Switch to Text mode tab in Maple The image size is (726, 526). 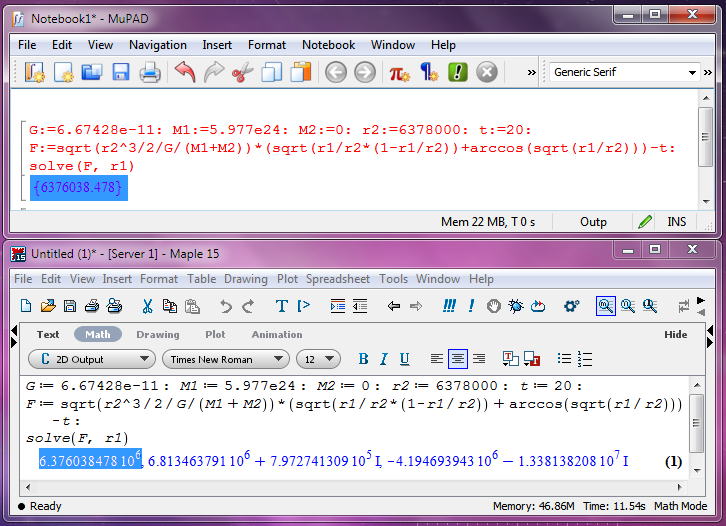48,334
